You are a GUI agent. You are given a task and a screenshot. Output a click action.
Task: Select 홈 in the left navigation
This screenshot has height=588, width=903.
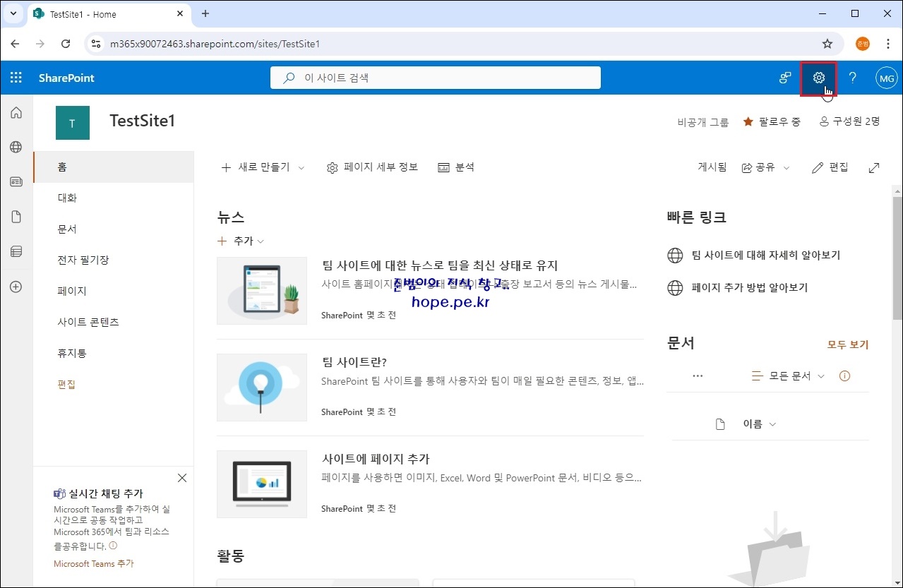pos(114,167)
